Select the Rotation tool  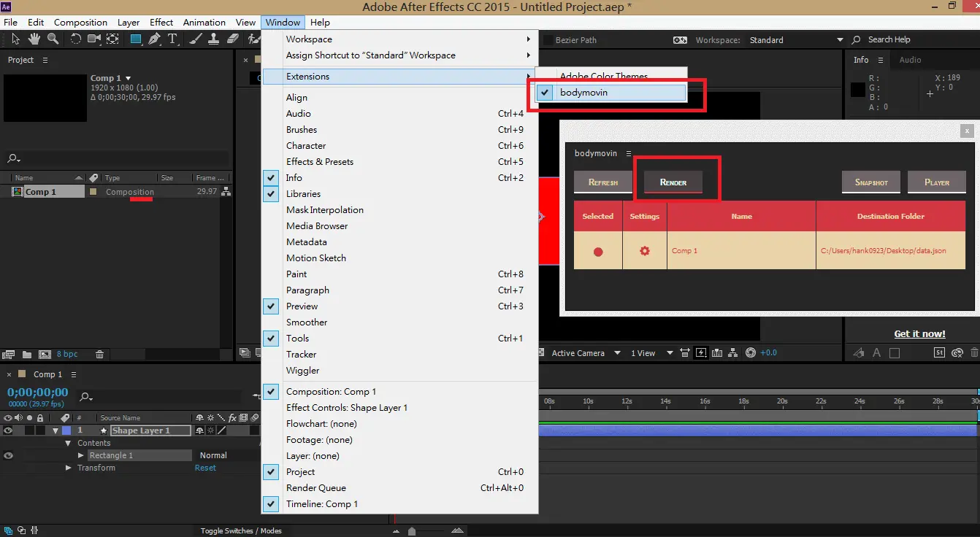coord(76,39)
